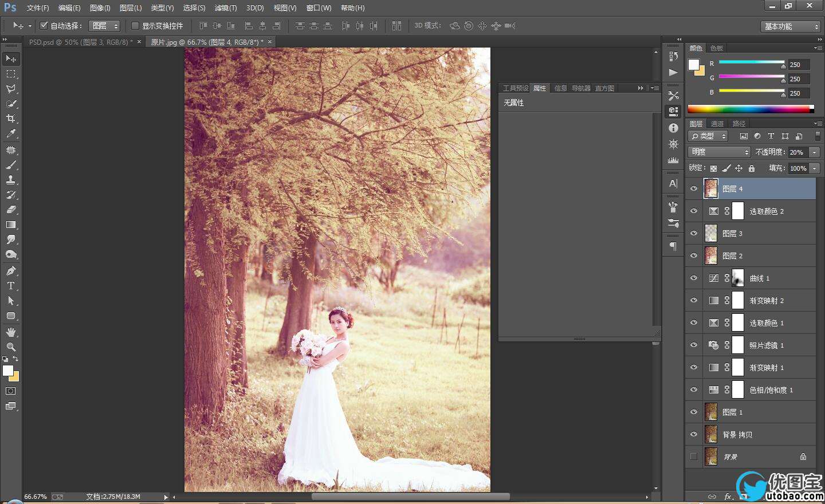Toggle Quick Mask mode icon
The height and width of the screenshot is (504, 825).
point(11,391)
